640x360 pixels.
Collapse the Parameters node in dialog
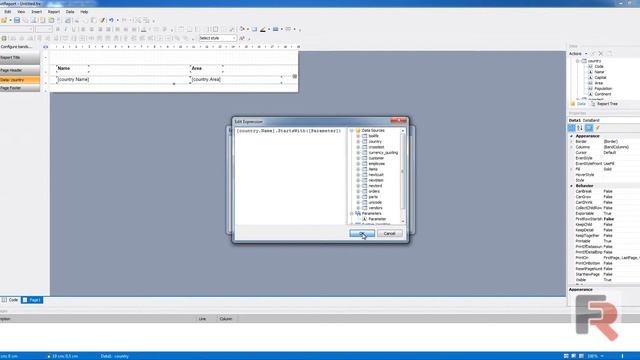point(351,213)
